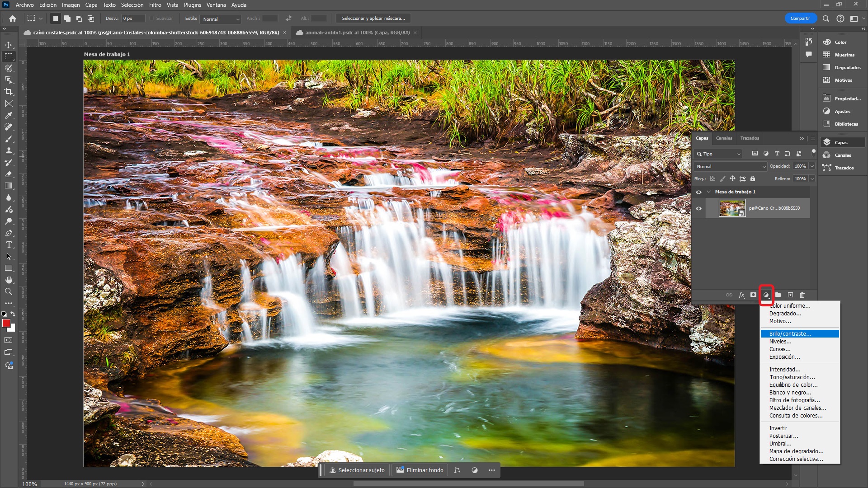Switch to the Canales tab
The height and width of the screenshot is (488, 868).
pyautogui.click(x=724, y=138)
